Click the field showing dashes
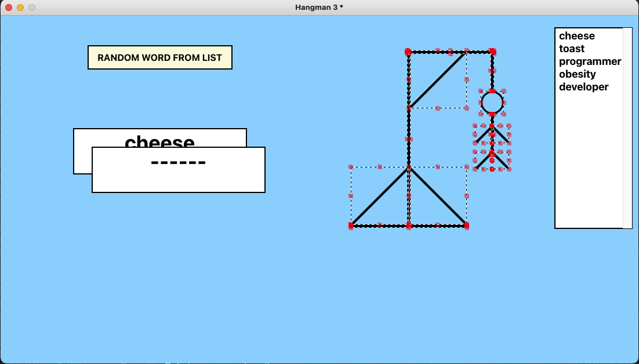Screen dimensions: 639x364 point(179,170)
